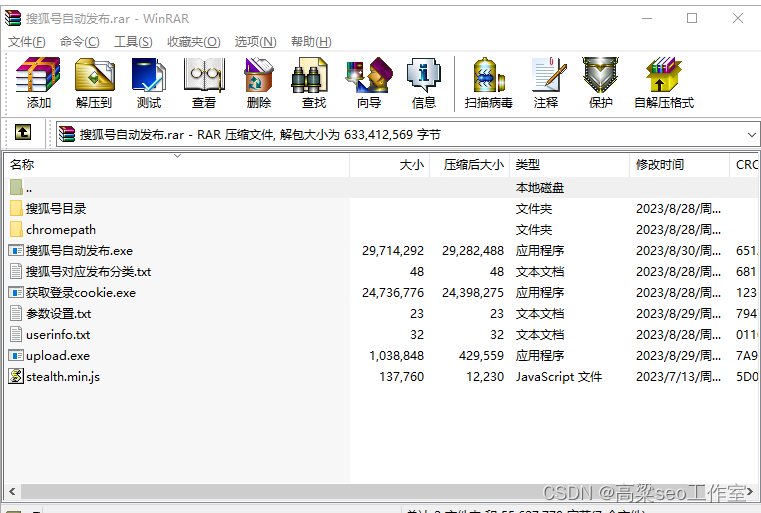Select the chromepath folder icon
The image size is (761, 513).
[x=16, y=229]
